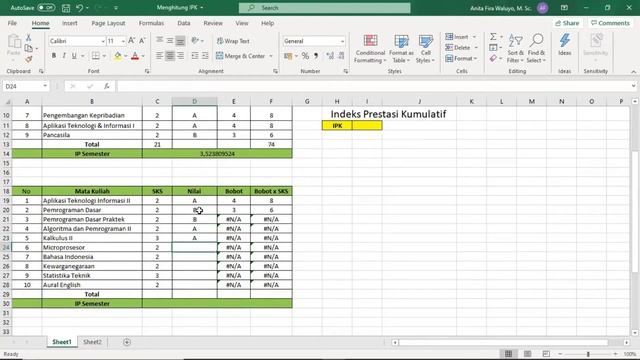
Task: Switch to the Insert tab
Action: tap(70, 23)
